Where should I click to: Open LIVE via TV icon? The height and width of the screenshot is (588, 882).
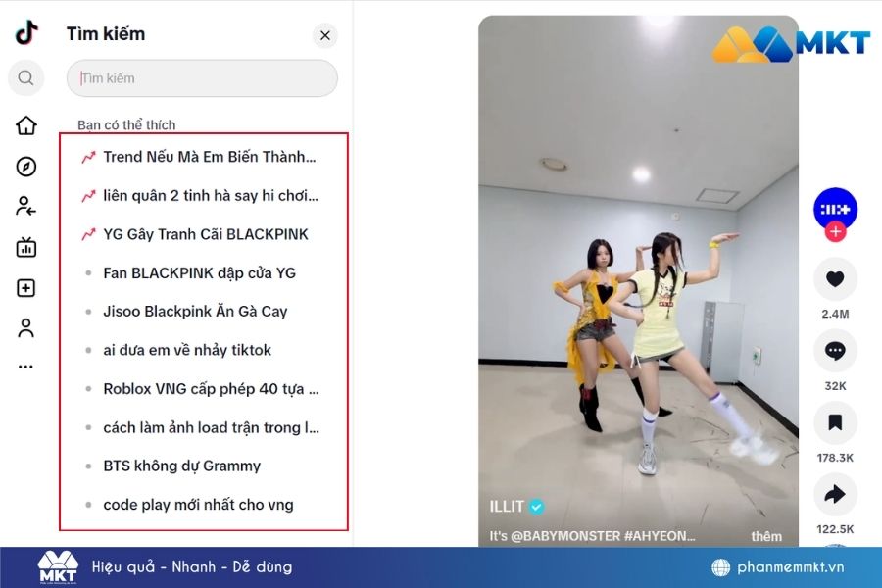coord(25,247)
